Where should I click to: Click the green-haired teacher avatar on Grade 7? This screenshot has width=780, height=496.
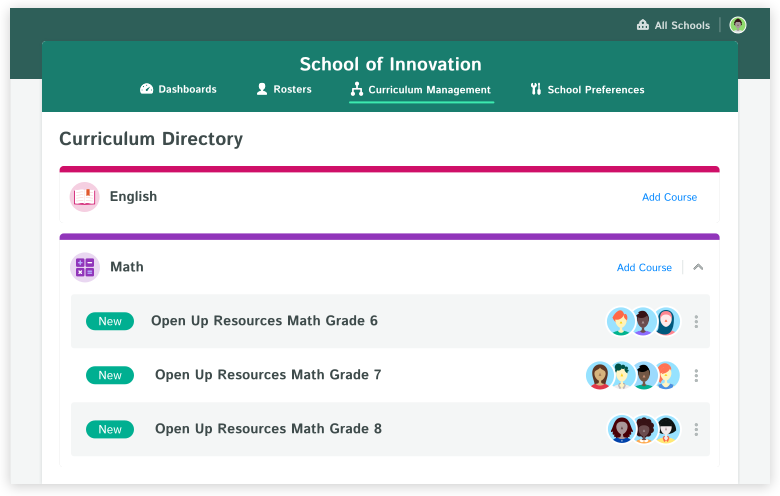[622, 376]
